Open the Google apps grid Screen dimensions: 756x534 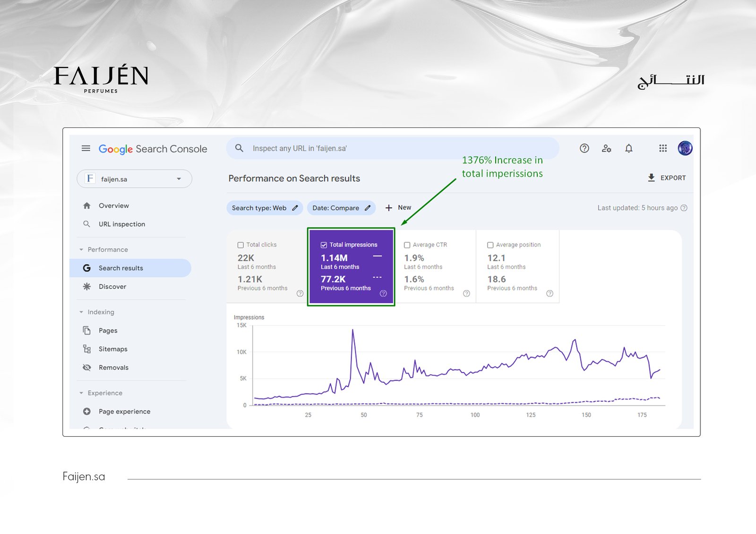pyautogui.click(x=663, y=148)
